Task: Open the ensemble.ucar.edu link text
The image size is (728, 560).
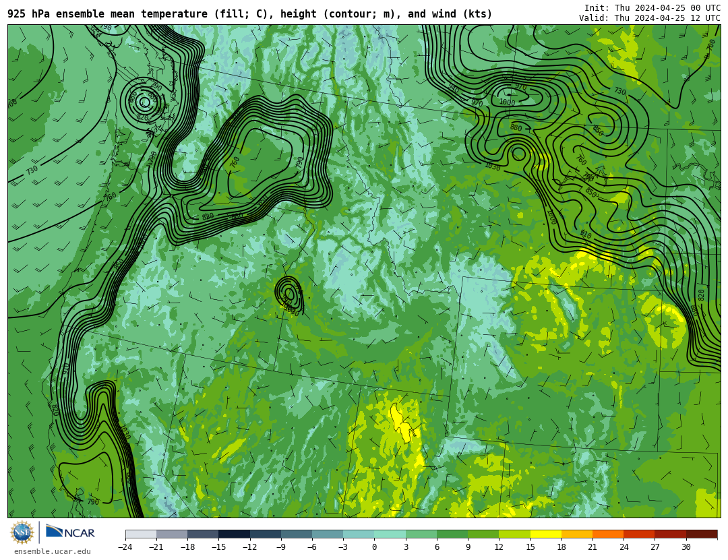Action: (53, 552)
